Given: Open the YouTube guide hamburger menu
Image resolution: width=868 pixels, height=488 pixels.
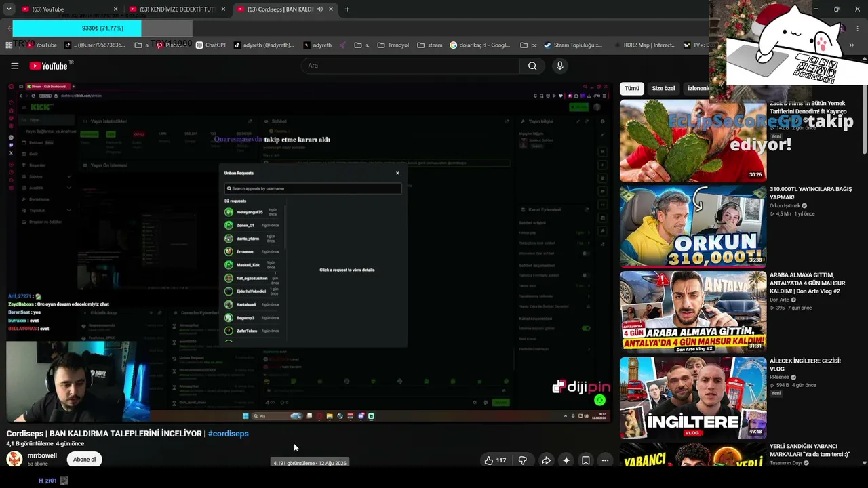Looking at the screenshot, I should tap(14, 66).
